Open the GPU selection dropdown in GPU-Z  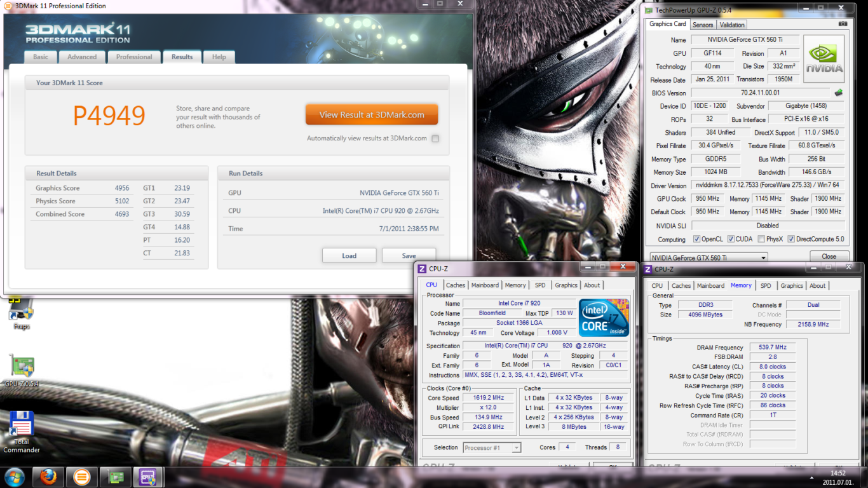[x=708, y=257]
